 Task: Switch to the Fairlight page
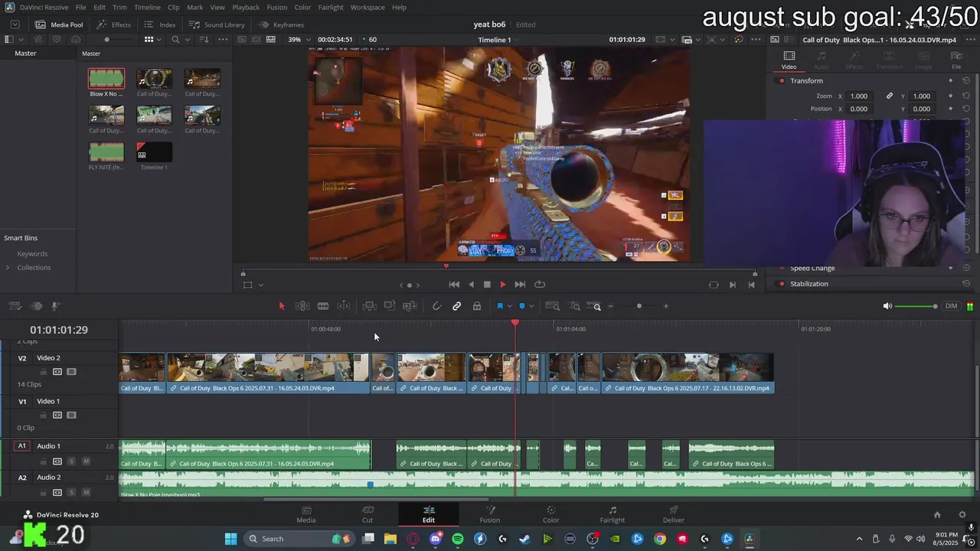[612, 514]
